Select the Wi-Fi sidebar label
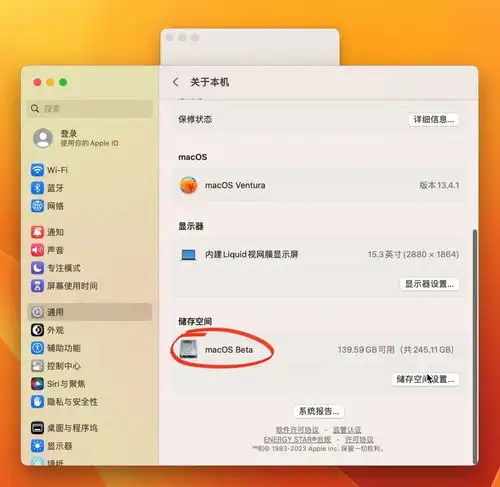 tap(57, 170)
